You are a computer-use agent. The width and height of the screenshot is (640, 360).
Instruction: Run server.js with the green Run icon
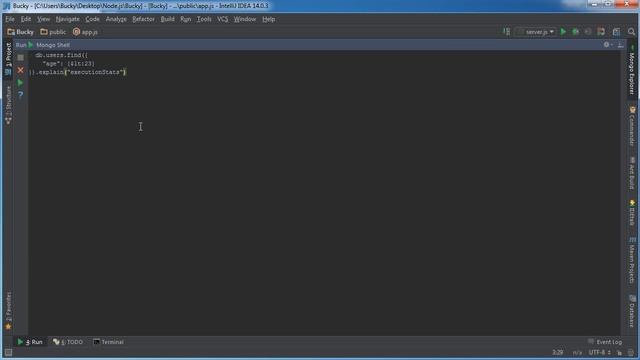563,31
